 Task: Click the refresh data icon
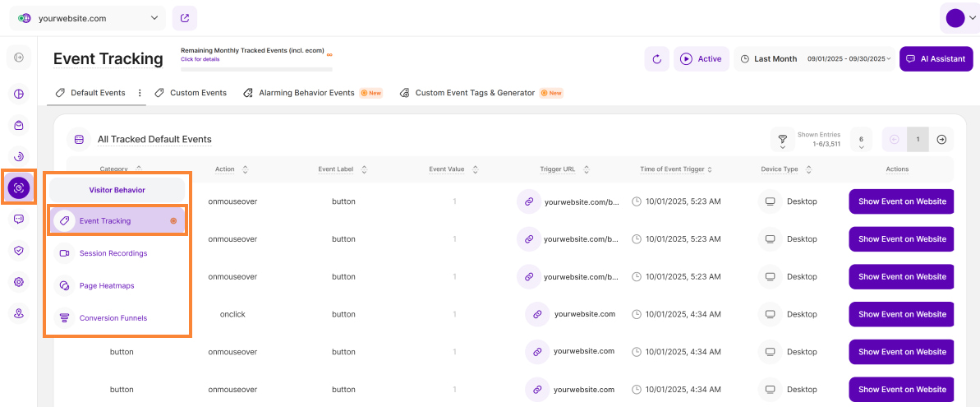[x=657, y=59]
